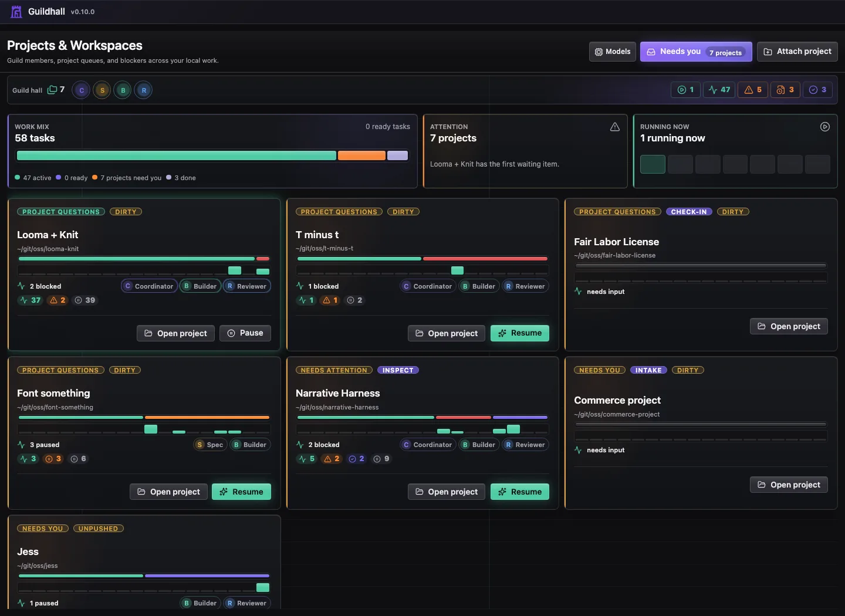The image size is (845, 616).
Task: Click the 9 paused badge on Narrative Harness
Action: [382, 459]
